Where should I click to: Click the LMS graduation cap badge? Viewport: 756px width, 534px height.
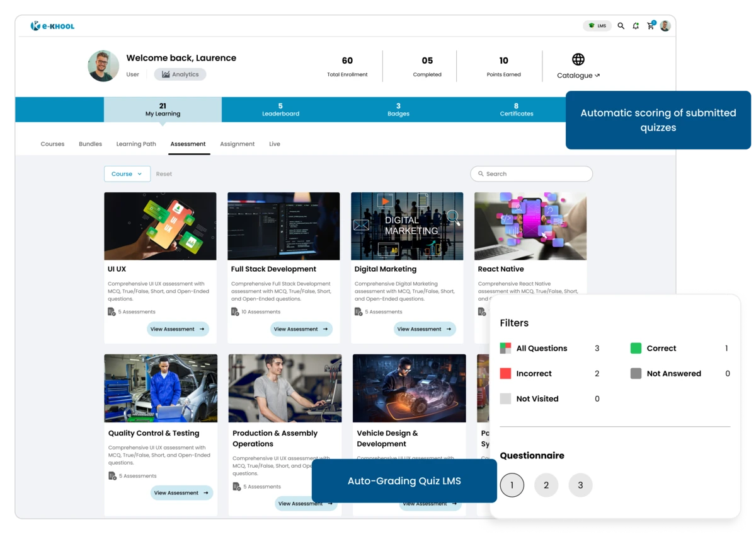click(x=597, y=26)
